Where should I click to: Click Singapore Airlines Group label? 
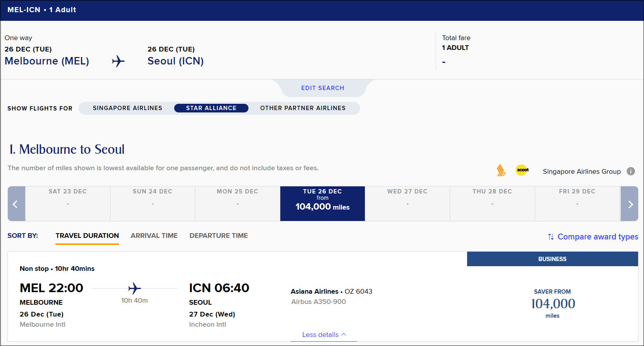(x=581, y=171)
